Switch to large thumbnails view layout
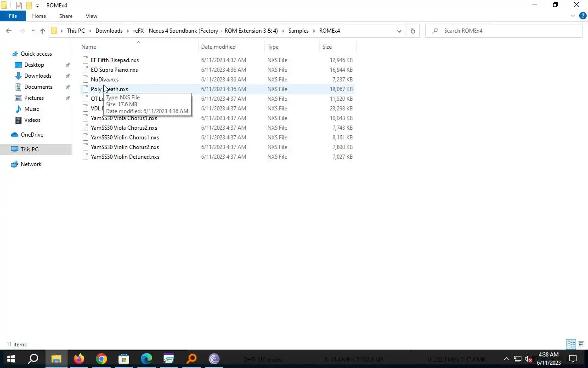 581,344
